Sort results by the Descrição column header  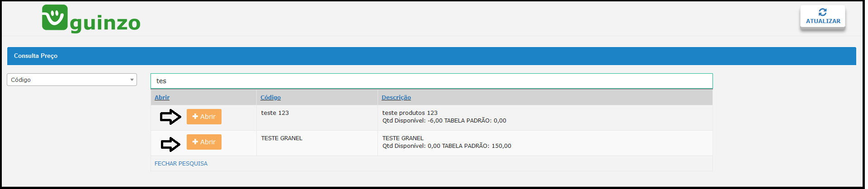396,97
